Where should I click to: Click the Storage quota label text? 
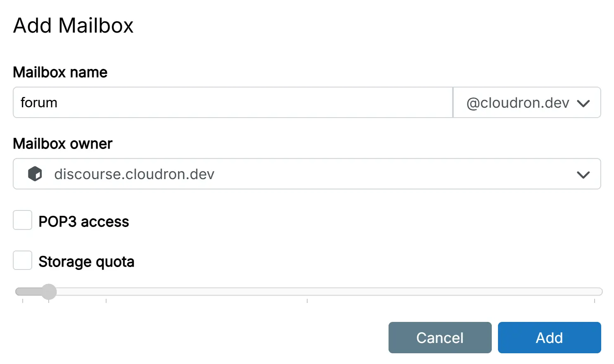86,261
